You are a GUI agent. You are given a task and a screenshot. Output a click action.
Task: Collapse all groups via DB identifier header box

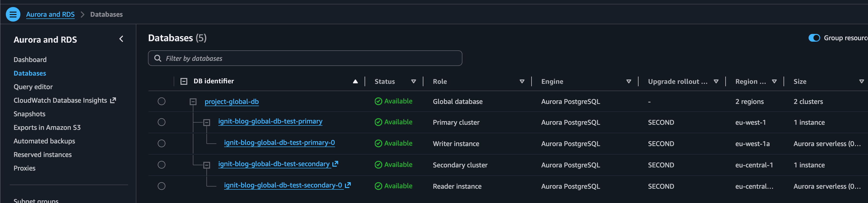coord(184,81)
